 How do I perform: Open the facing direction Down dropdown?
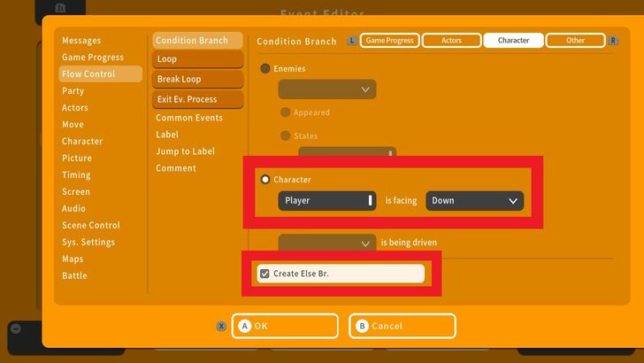[x=474, y=201]
